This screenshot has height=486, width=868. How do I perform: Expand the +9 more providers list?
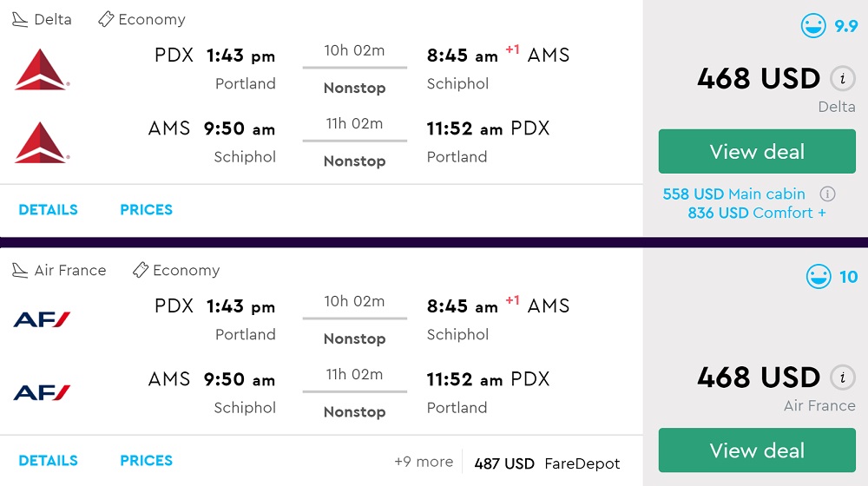coord(424,463)
